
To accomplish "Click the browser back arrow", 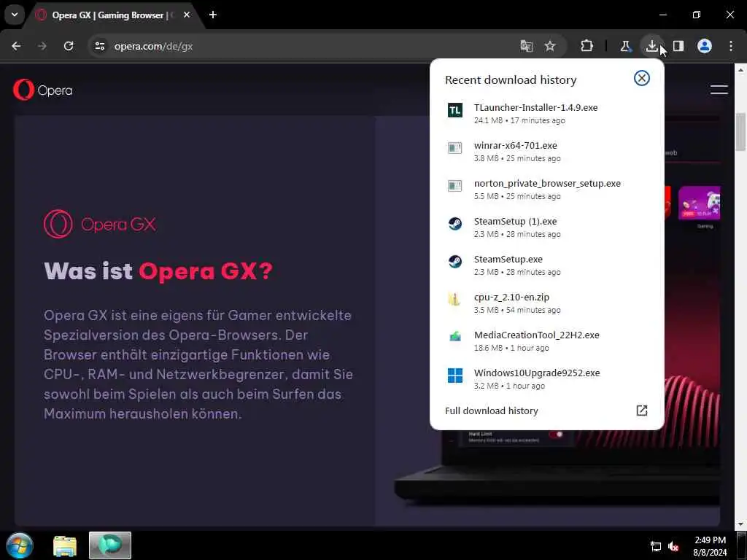I will [x=16, y=46].
